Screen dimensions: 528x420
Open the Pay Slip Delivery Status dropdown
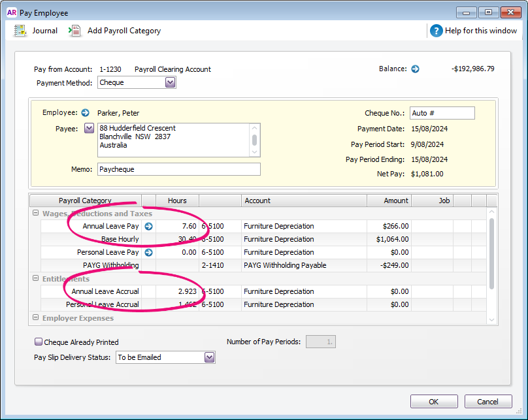(209, 357)
